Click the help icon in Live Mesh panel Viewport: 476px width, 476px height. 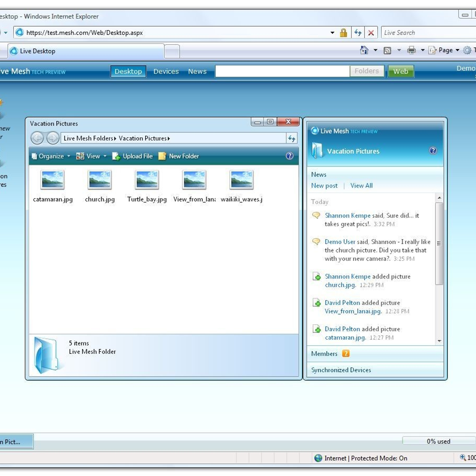point(433,151)
